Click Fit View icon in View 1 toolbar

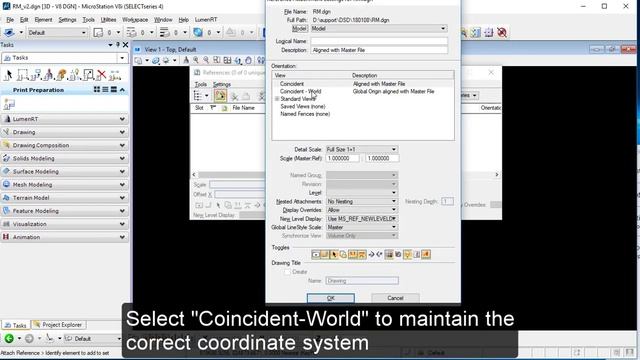click(227, 60)
